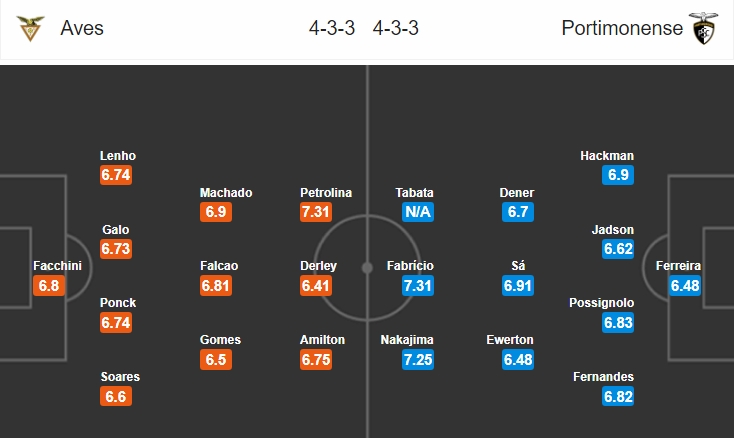Image resolution: width=734 pixels, height=438 pixels.
Task: Click Lenho's 6.74 rating badge
Action: [x=116, y=175]
